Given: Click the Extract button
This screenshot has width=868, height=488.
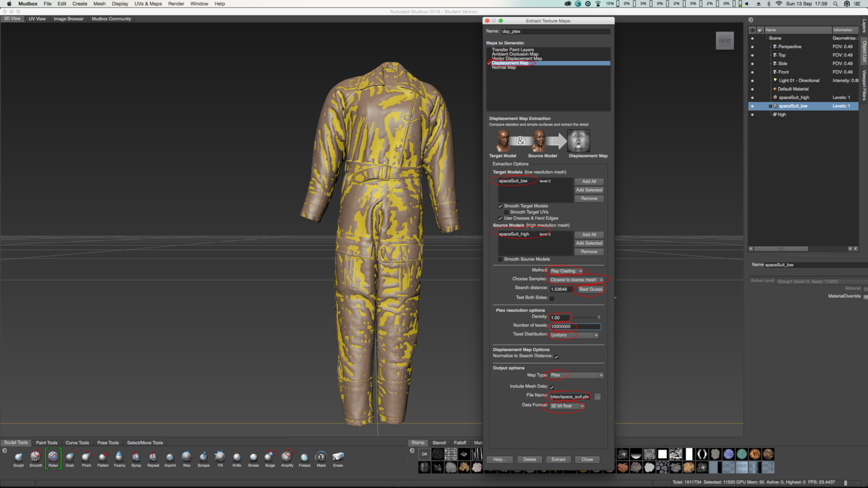Looking at the screenshot, I should [x=558, y=460].
